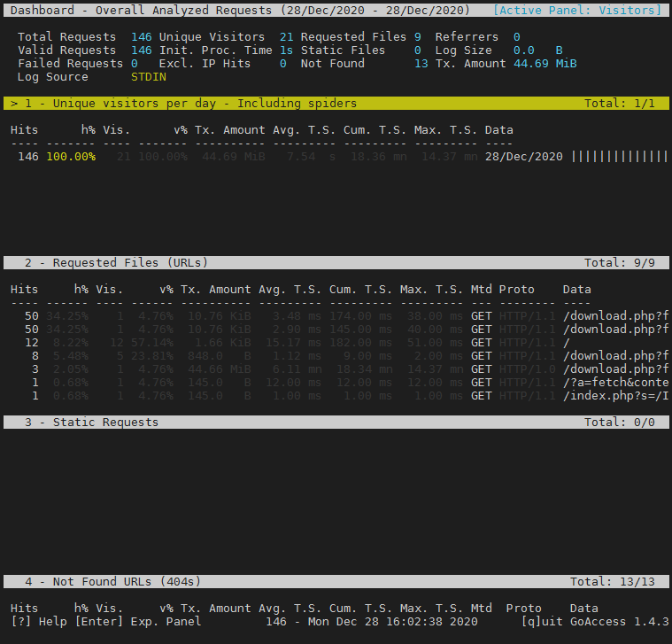Click the Failed Requests value 0

coord(135,64)
